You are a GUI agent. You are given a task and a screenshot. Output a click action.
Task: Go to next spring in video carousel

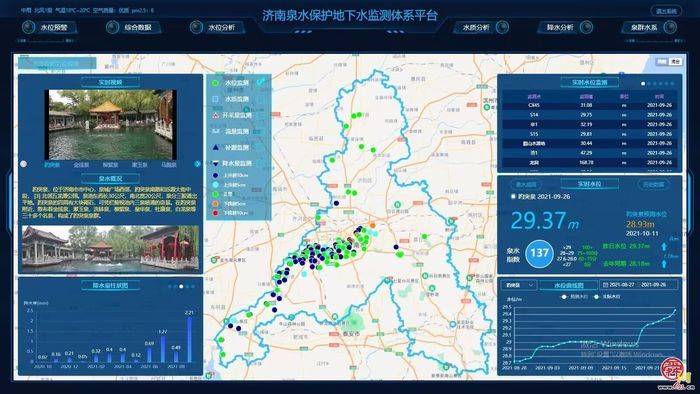[x=197, y=164]
